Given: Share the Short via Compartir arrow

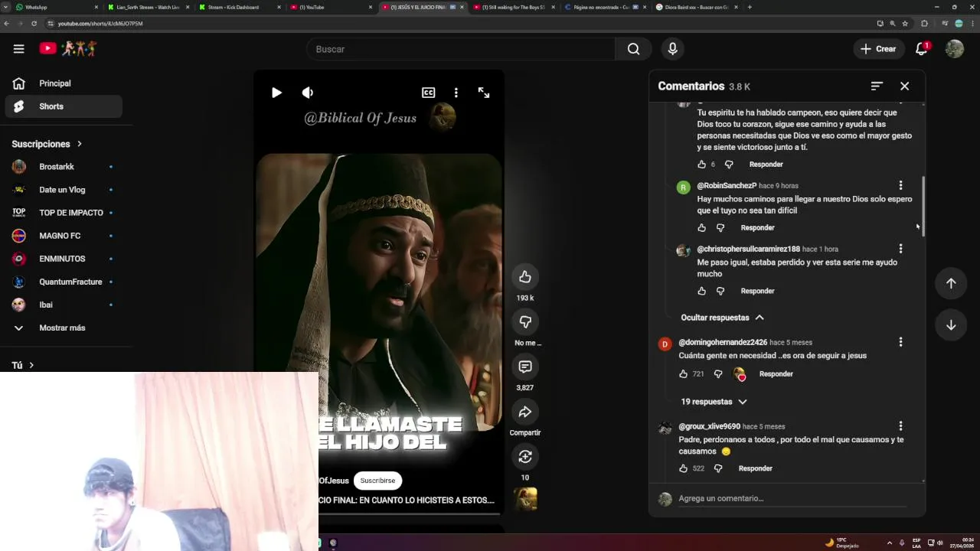Looking at the screenshot, I should [524, 412].
